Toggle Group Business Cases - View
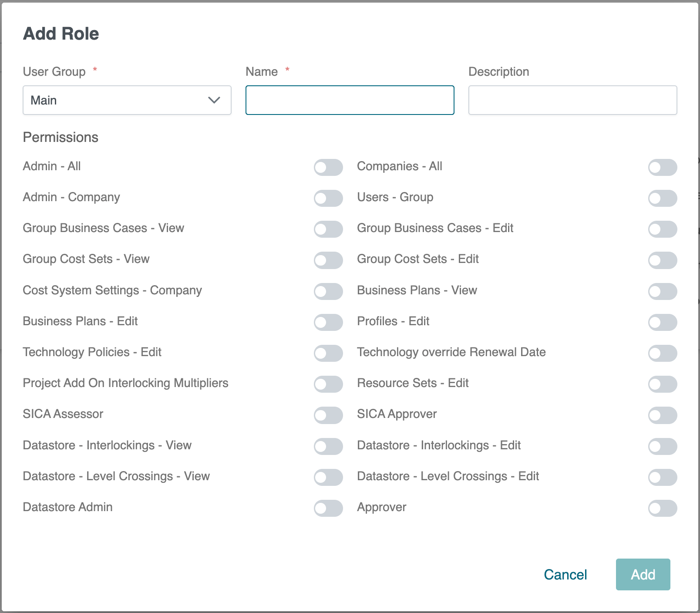Image resolution: width=700 pixels, height=613 pixels. [328, 229]
